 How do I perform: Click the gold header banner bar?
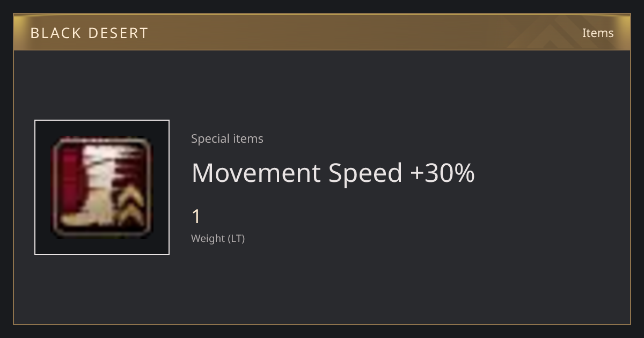[x=322, y=32]
